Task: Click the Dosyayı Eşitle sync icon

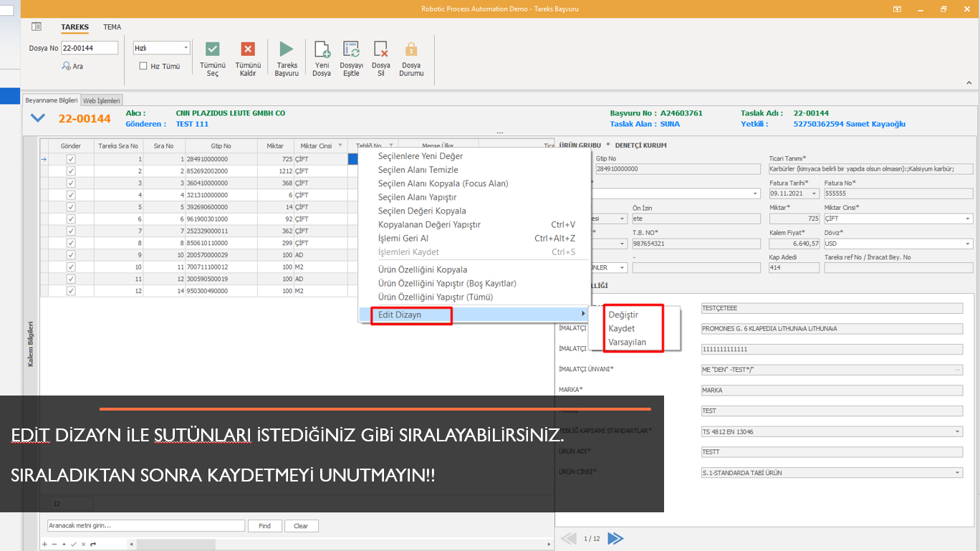Action: [x=351, y=49]
